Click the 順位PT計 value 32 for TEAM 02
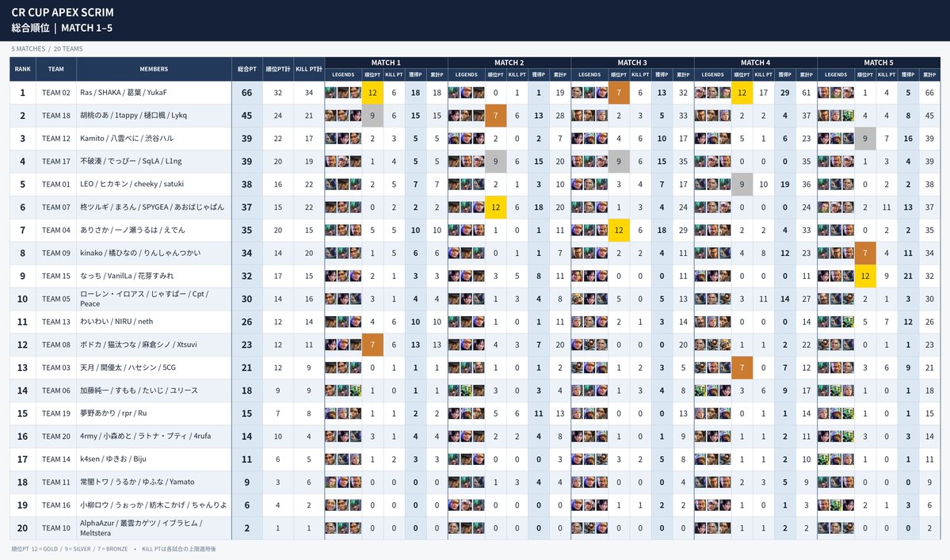This screenshot has width=950, height=560. click(x=278, y=93)
